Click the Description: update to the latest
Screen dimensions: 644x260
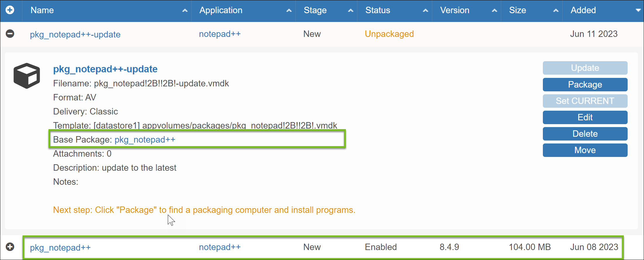pos(115,168)
